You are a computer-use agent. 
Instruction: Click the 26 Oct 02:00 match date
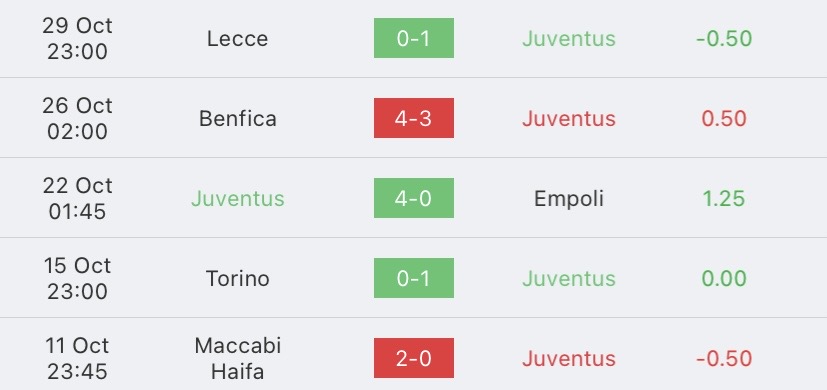point(78,118)
